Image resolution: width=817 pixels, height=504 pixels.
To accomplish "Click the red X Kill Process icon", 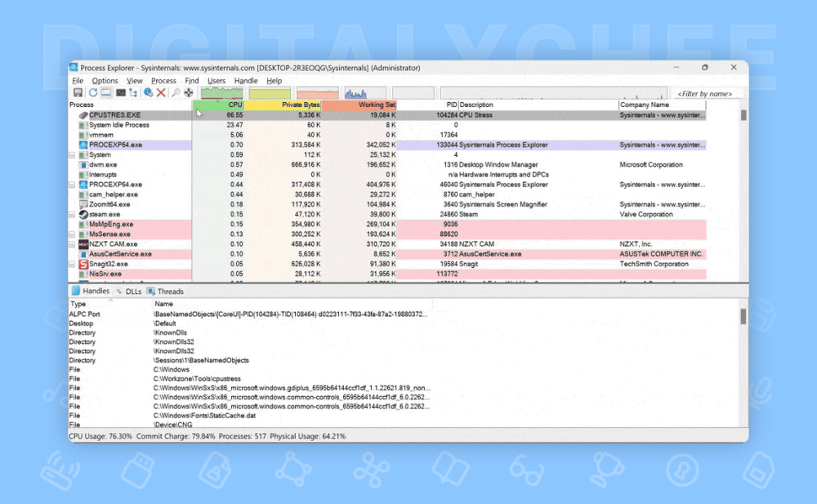I will pos(161,93).
